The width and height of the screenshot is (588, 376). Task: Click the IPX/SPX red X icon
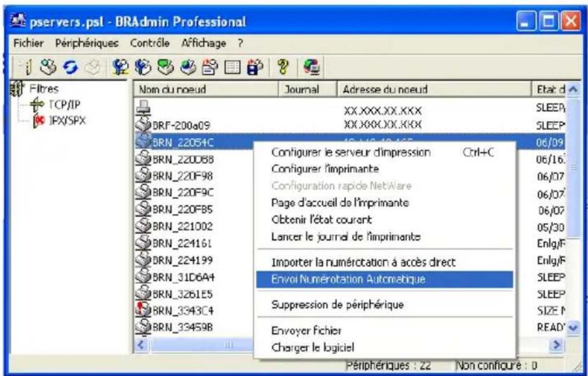click(39, 121)
